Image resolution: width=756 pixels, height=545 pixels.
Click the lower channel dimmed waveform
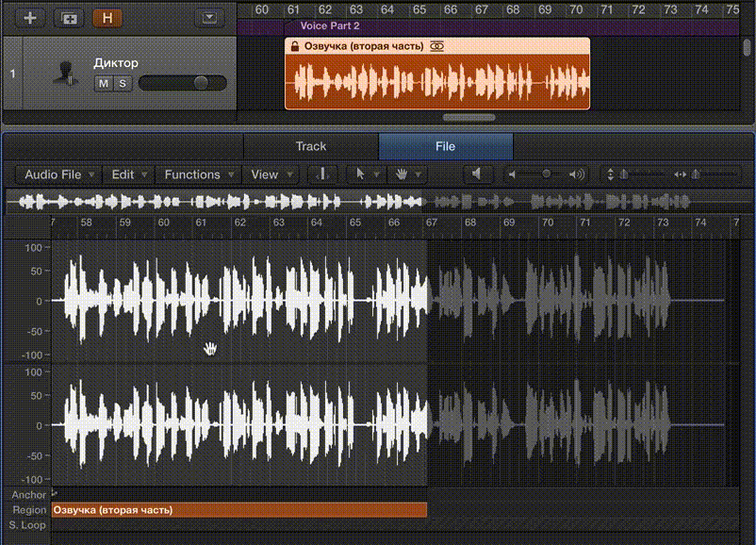576,425
